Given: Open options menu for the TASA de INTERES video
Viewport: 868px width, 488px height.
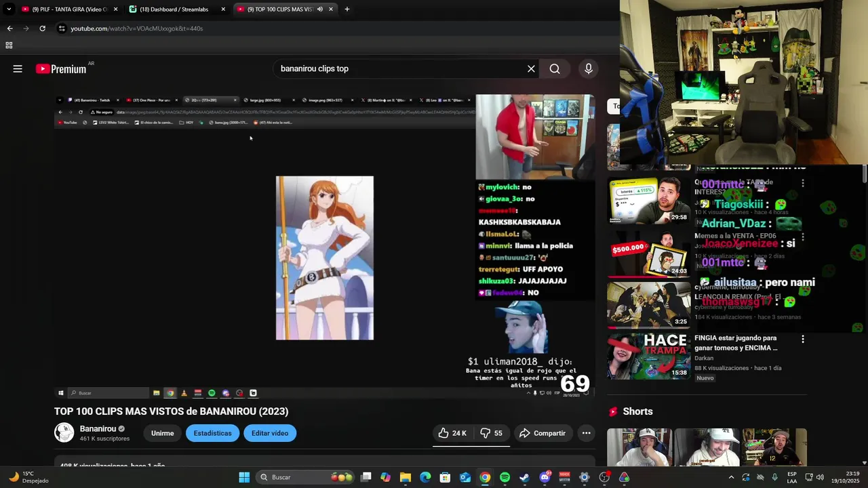Looking at the screenshot, I should [x=803, y=183].
